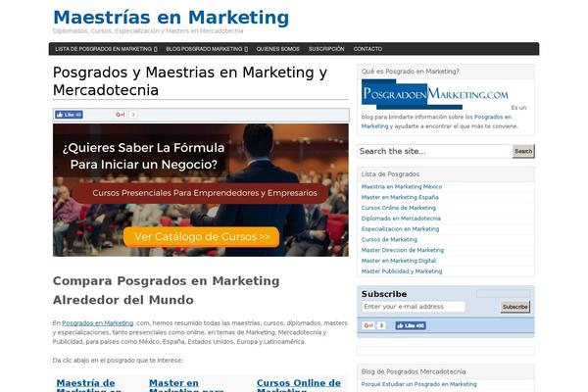Click the Google +1 button above the banner

click(x=121, y=115)
